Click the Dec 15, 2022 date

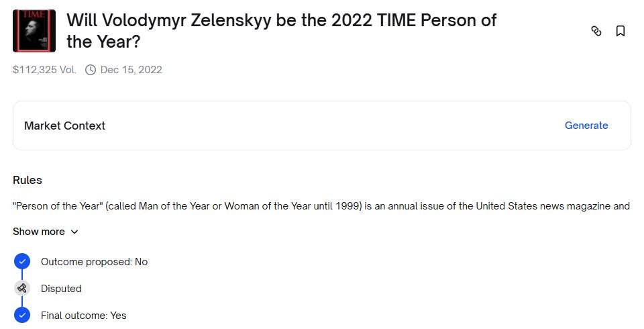coord(131,70)
